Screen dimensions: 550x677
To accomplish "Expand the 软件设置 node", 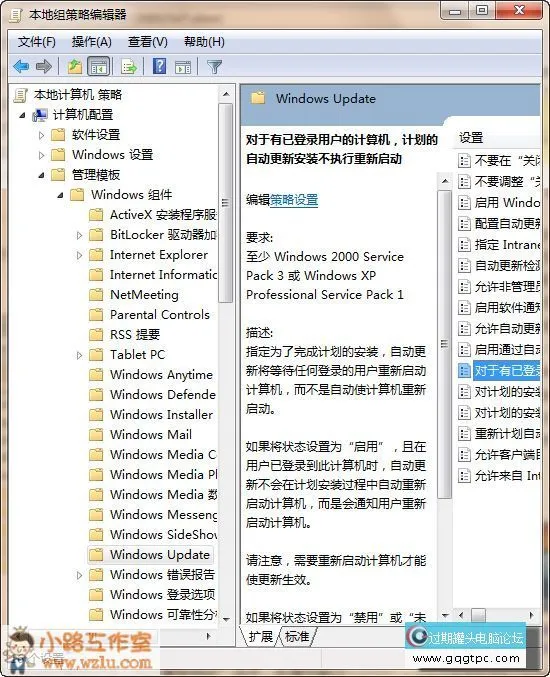I will 41,135.
